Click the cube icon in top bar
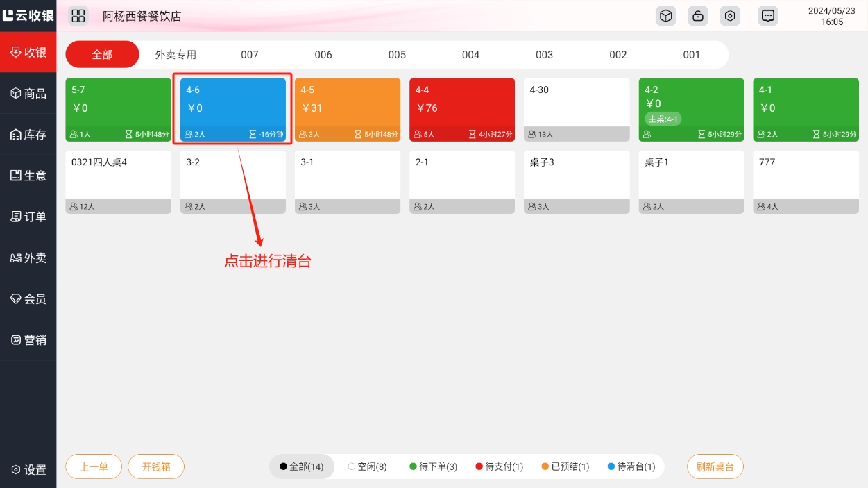The width and height of the screenshot is (868, 488). [x=666, y=16]
